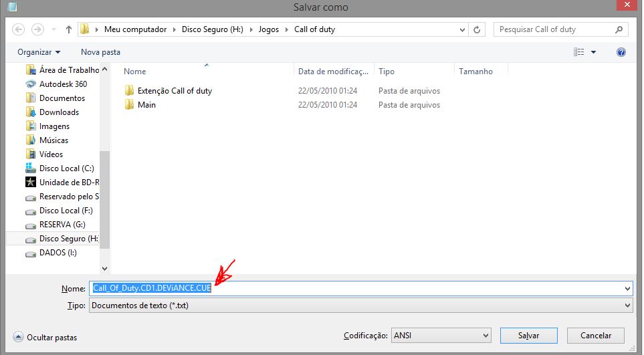Click sidebar scrollbar up arrow
The image size is (644, 355).
[105, 70]
